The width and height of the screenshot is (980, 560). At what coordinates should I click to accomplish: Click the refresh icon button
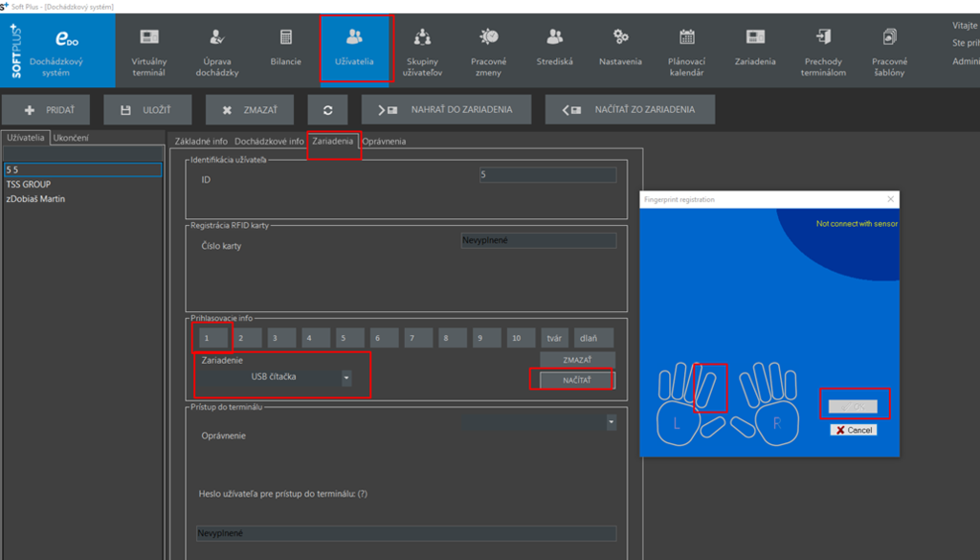[328, 110]
